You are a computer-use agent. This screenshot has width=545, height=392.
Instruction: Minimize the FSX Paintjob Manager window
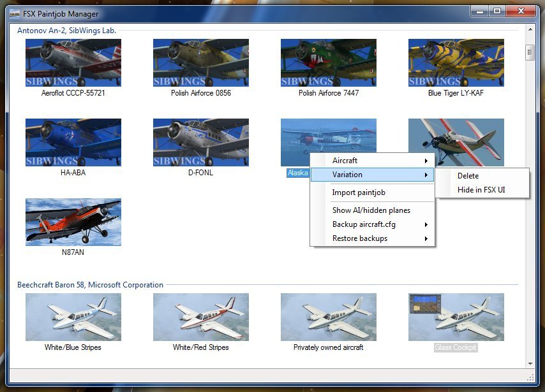click(x=480, y=11)
